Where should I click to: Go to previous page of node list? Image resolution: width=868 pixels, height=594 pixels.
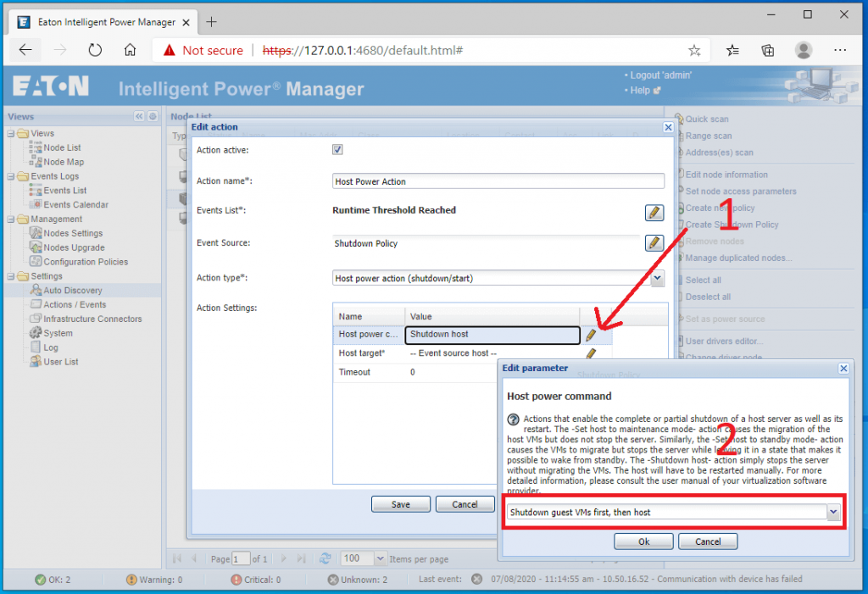[x=194, y=558]
